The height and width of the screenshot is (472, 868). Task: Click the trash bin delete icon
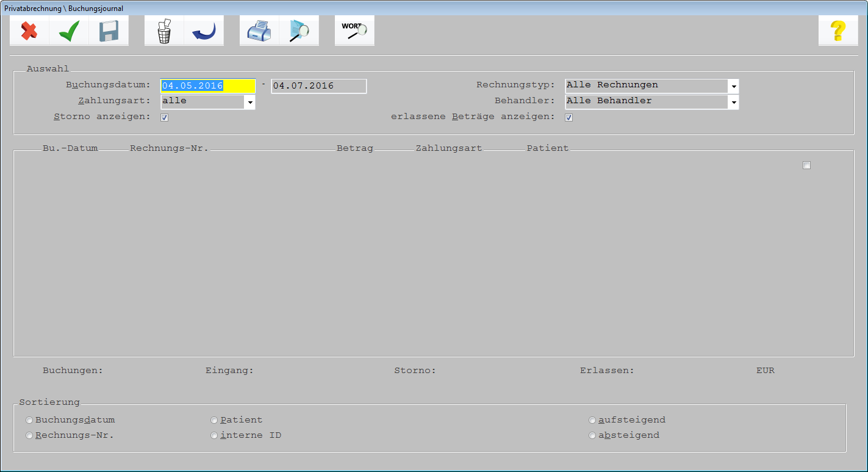[164, 31]
